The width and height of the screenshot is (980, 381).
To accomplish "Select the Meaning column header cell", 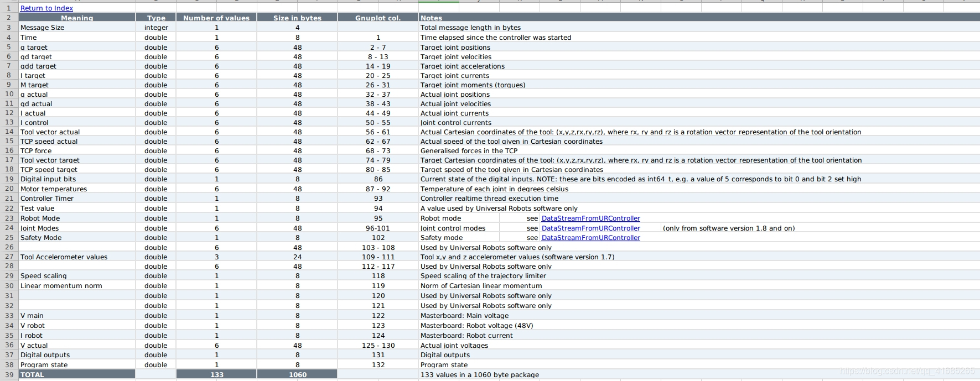I will (x=77, y=18).
